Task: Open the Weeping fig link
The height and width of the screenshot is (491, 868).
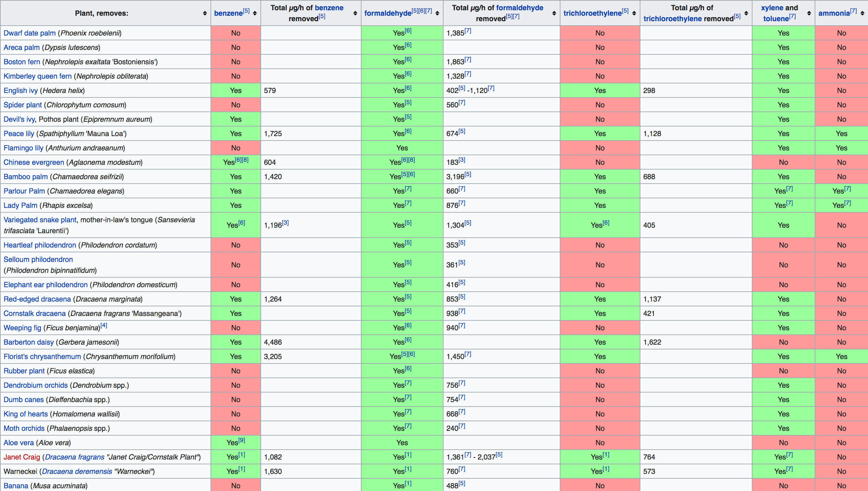Action: pos(23,328)
